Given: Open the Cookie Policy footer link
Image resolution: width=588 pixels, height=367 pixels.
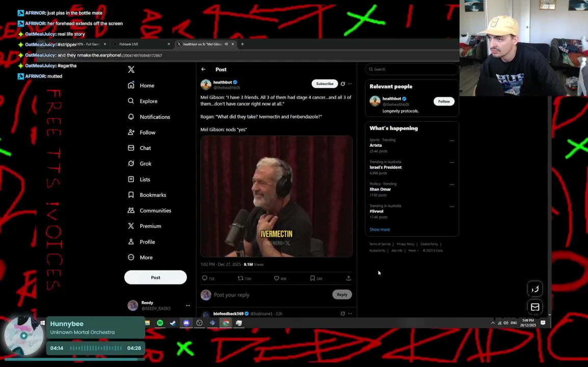Looking at the screenshot, I should click(429, 244).
